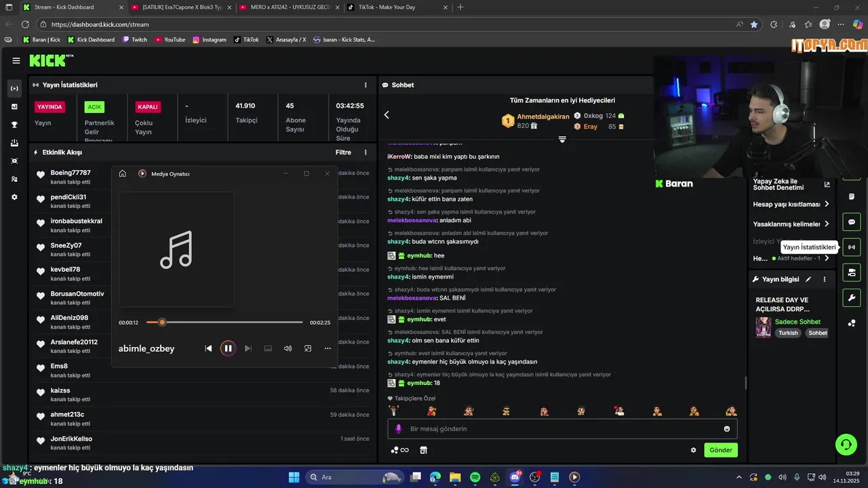
Task: Open Instagram bookmark
Action: (x=210, y=40)
